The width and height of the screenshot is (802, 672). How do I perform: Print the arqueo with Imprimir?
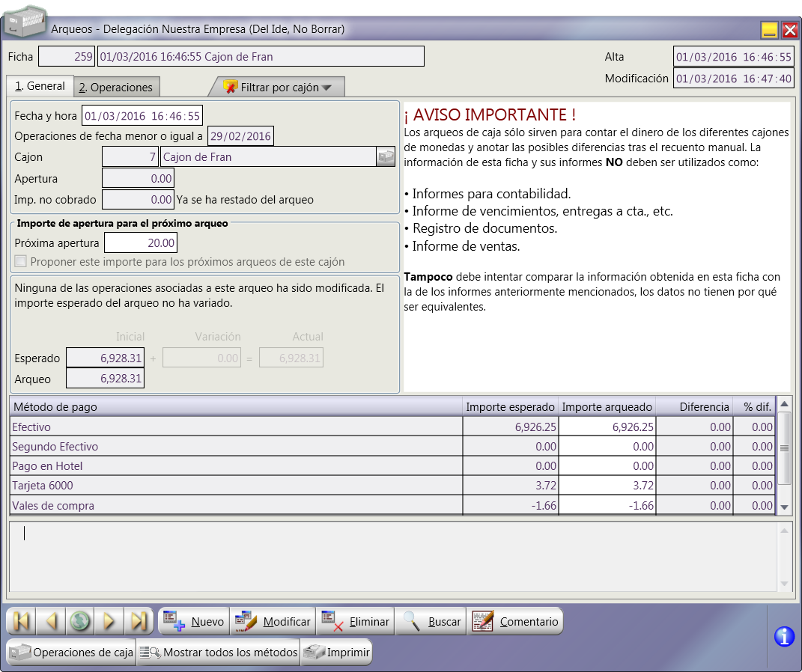[336, 652]
